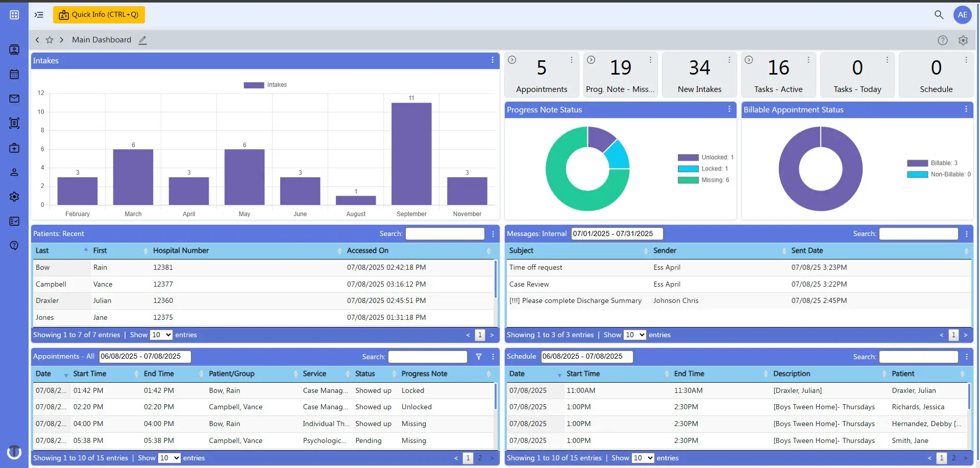
Task: Open the mail envelope sidebar icon
Action: 14,99
